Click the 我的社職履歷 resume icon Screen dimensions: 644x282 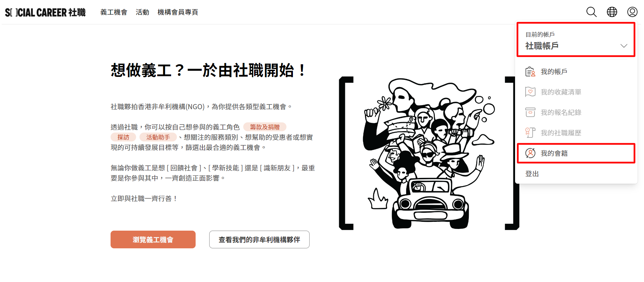(530, 133)
